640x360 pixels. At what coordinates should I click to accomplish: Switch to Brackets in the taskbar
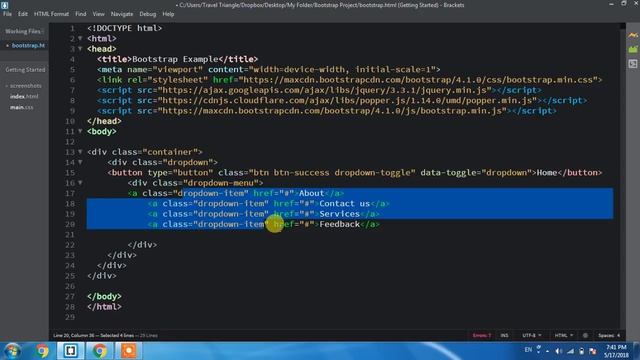[x=71, y=351]
